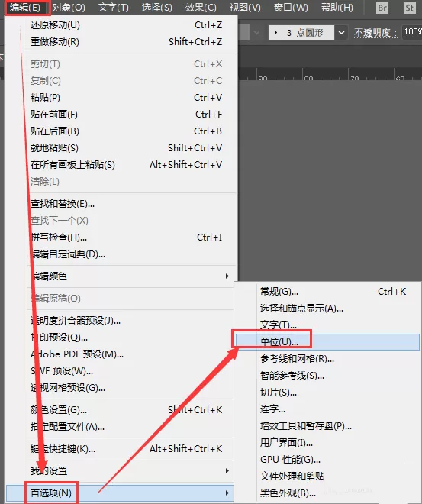Viewport: 422px width, 504px height.
Task: Open 连字... preferences
Action: point(327,409)
